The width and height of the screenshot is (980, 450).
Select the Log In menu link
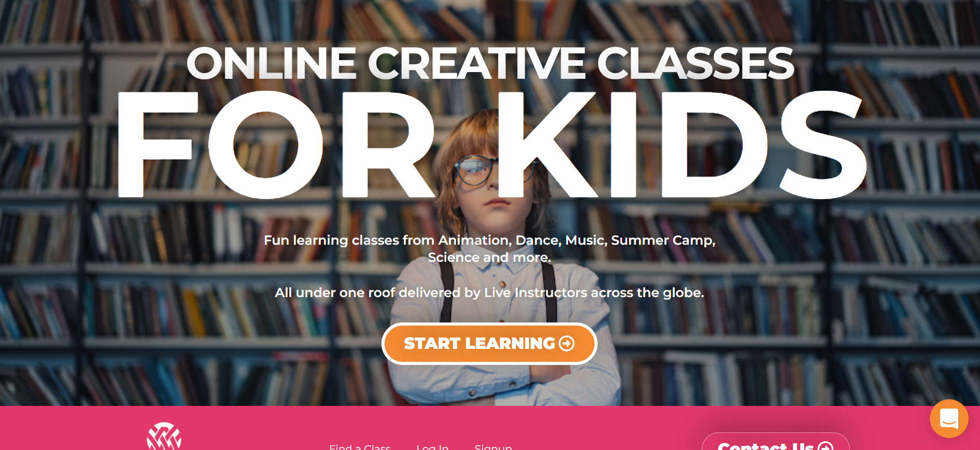432,446
